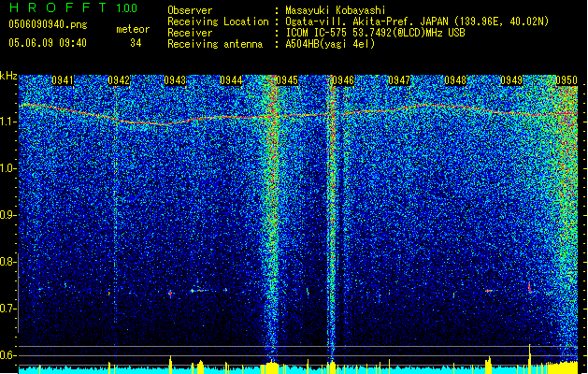Click the 0941 time marker
The width and height of the screenshot is (588, 374).
tap(63, 80)
